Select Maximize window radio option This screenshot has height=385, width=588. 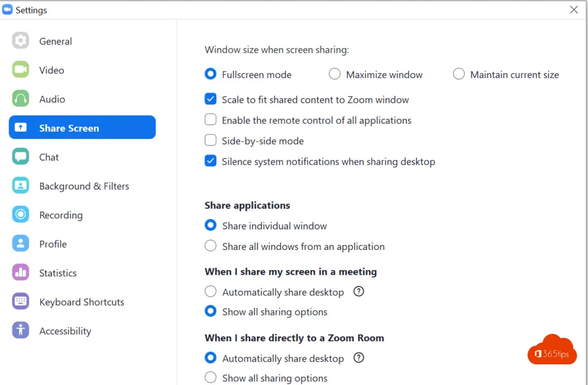pyautogui.click(x=334, y=75)
